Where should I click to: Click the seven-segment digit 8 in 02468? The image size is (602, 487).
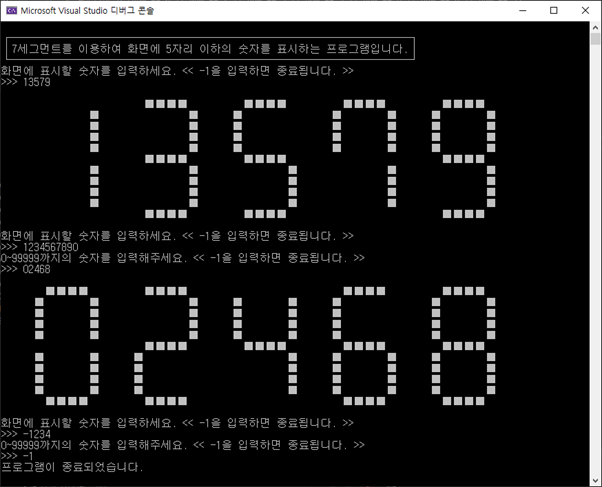click(x=463, y=346)
